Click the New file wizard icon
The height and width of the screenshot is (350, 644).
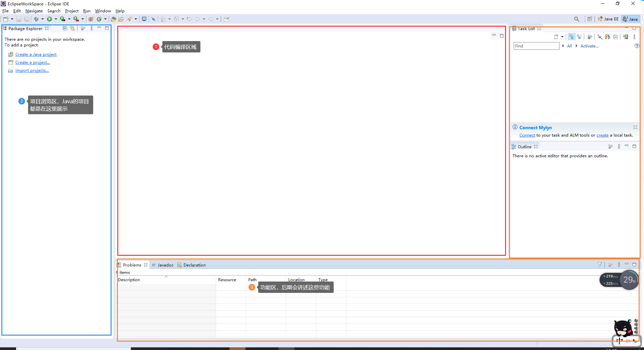[x=6, y=19]
